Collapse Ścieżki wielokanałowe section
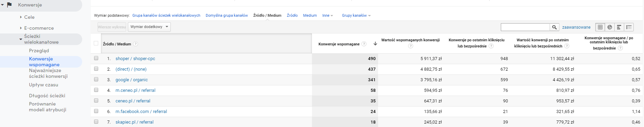The width and height of the screenshot is (644, 127). click(x=21, y=39)
